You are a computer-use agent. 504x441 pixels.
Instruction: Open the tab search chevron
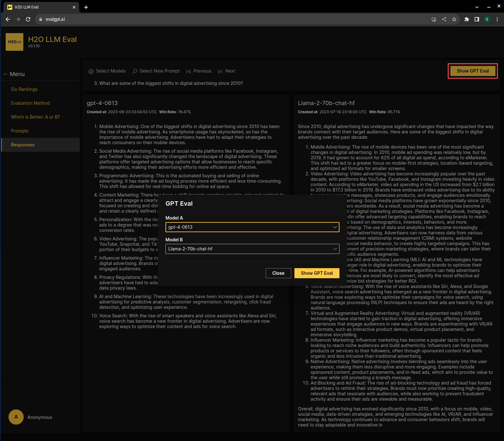(x=477, y=7)
